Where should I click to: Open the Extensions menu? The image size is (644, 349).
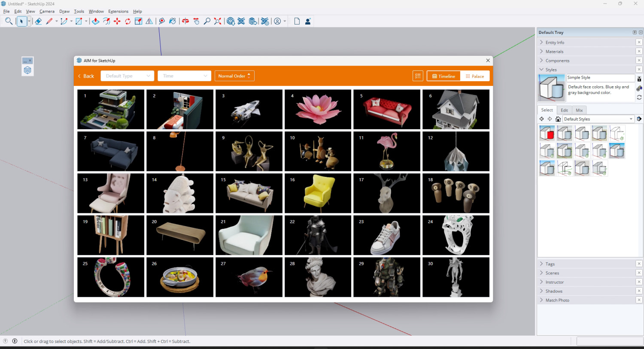[118, 12]
